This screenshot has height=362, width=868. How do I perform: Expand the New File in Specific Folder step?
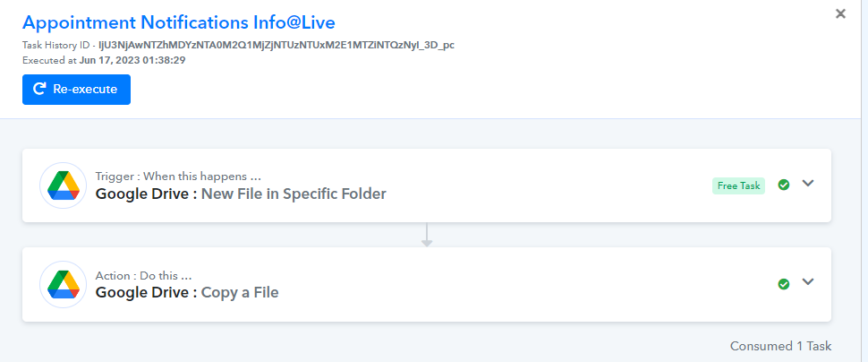coord(808,184)
